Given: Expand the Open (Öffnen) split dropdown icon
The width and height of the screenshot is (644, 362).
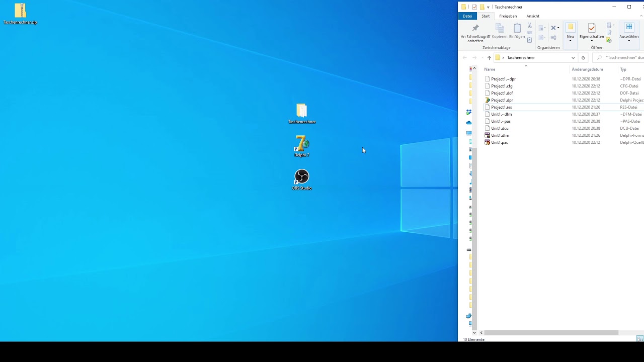Looking at the screenshot, I should pos(609,25).
